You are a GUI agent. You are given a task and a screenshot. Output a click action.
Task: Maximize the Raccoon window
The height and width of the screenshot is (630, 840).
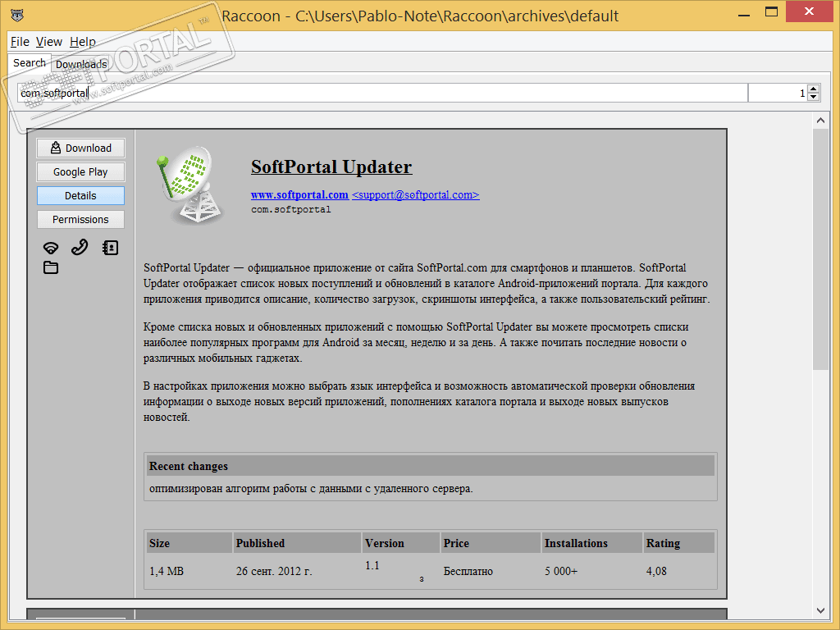click(771, 11)
